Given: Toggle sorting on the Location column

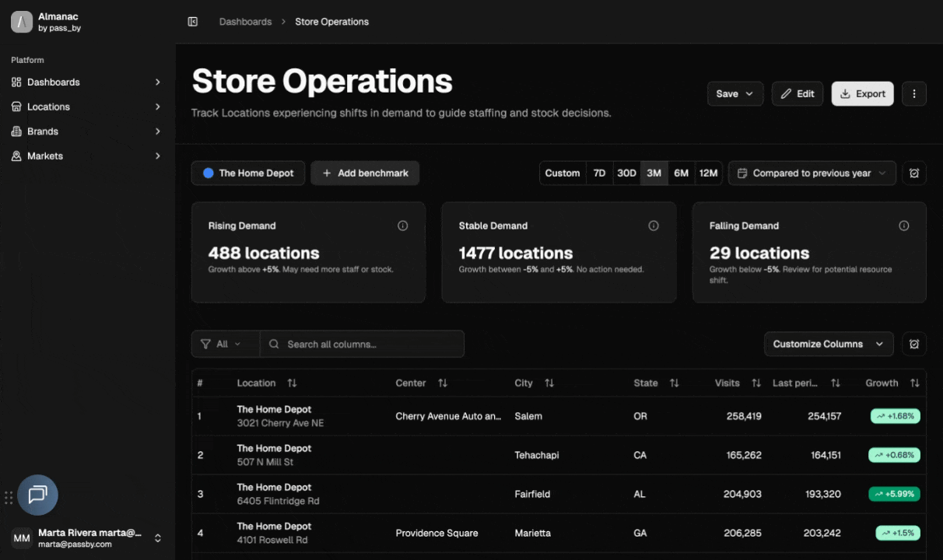Looking at the screenshot, I should [x=291, y=383].
